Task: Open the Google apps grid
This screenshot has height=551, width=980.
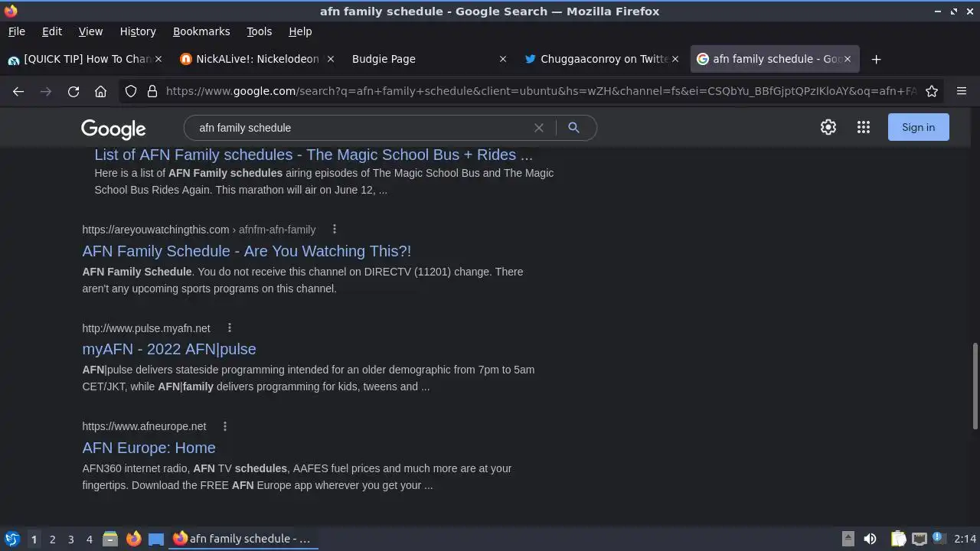Action: 864,127
